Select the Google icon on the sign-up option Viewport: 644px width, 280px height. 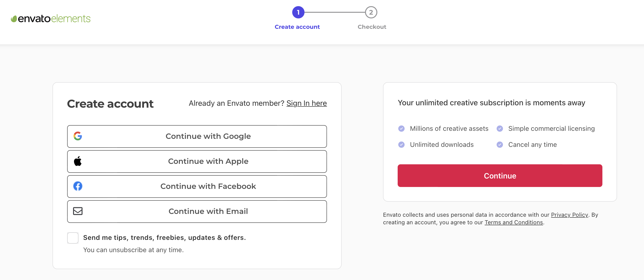(78, 136)
